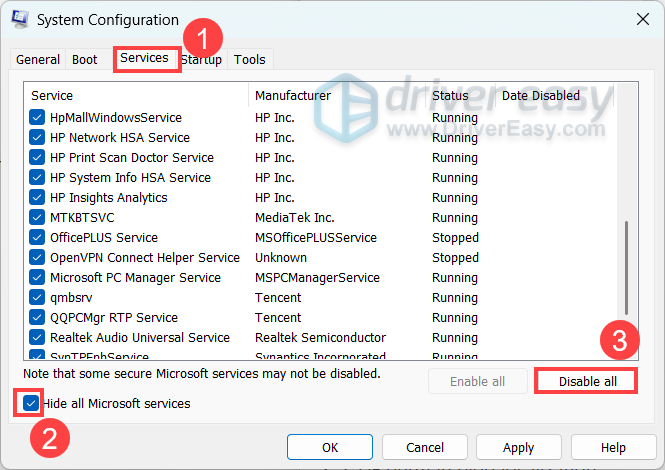
Task: Click the Apply button
Action: pos(518,447)
